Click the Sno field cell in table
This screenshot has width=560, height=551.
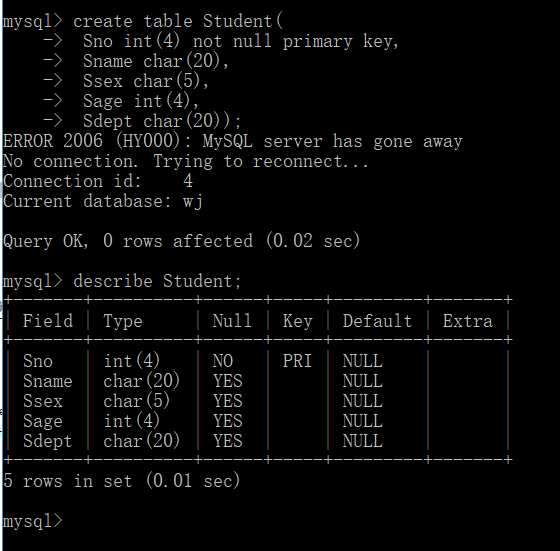[x=38, y=361]
